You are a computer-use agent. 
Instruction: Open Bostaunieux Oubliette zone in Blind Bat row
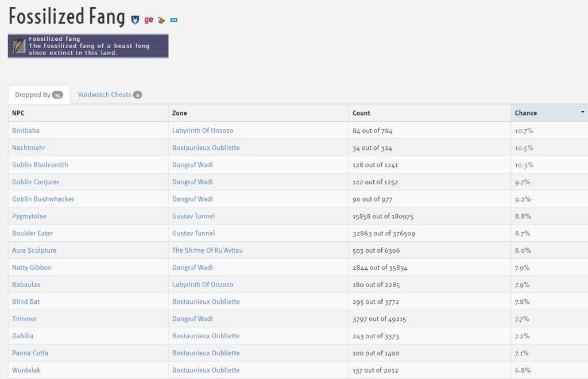coord(206,301)
